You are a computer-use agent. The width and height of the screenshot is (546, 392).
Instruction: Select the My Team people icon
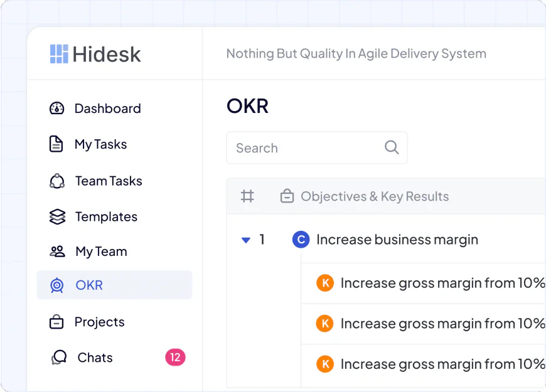[57, 251]
